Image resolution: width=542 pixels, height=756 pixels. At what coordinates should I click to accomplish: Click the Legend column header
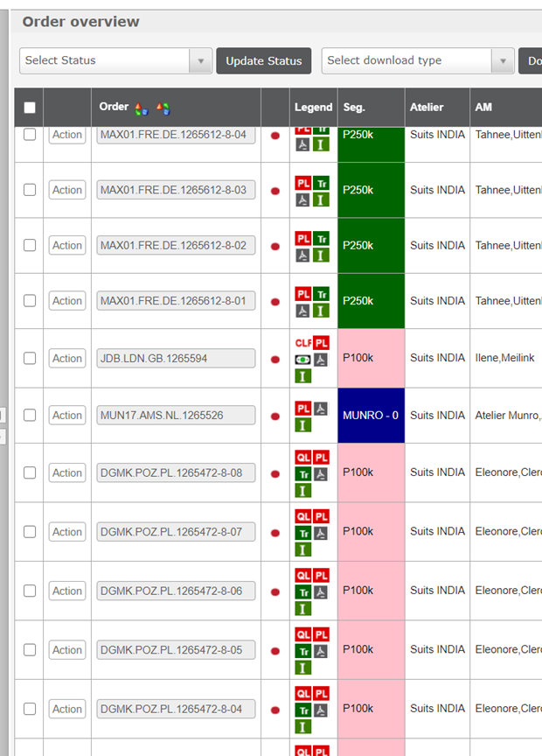pos(314,107)
